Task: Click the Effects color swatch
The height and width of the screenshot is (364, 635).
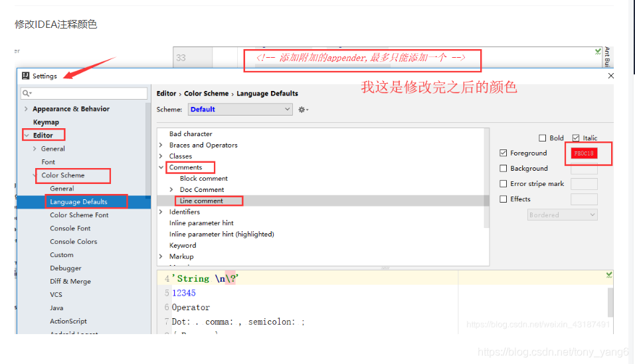Action: (x=584, y=199)
